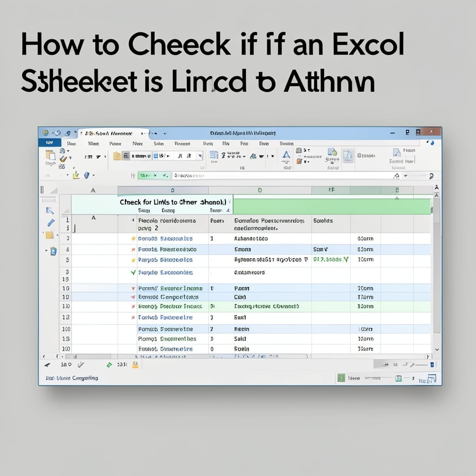This screenshot has height=476, width=476.
Task: Click the blue help circle icon top right
Action: tap(432, 143)
